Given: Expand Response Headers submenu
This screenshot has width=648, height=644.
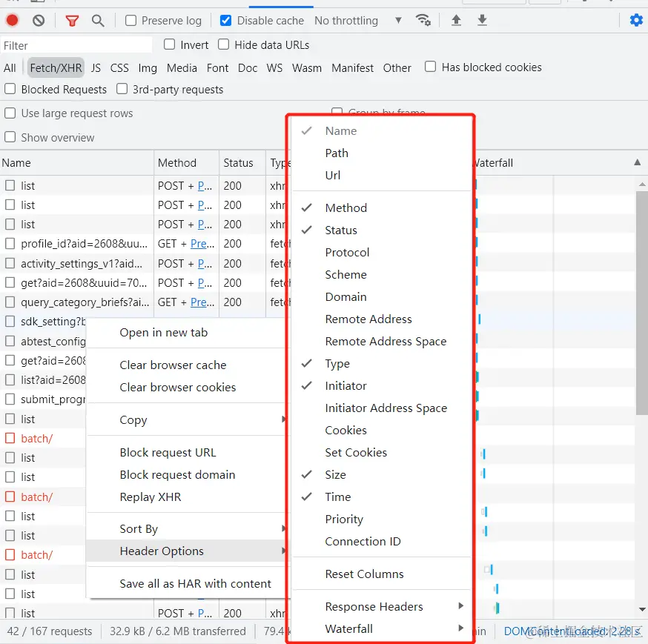Looking at the screenshot, I should coord(382,606).
